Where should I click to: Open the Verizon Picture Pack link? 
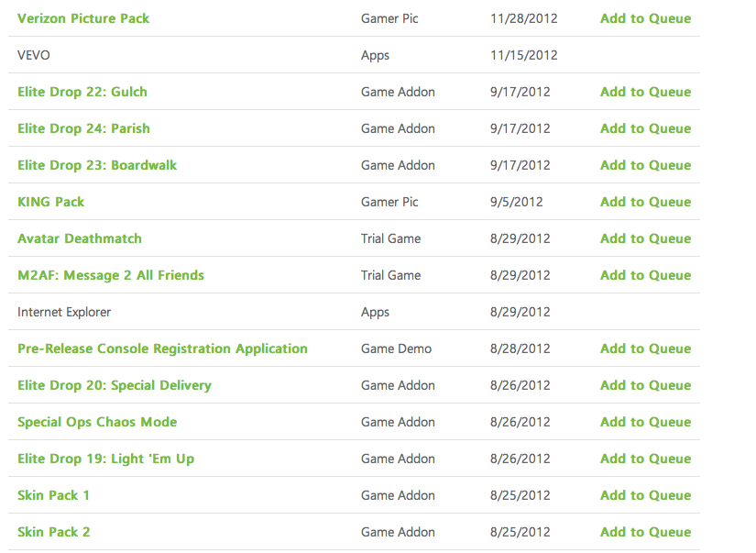click(83, 18)
